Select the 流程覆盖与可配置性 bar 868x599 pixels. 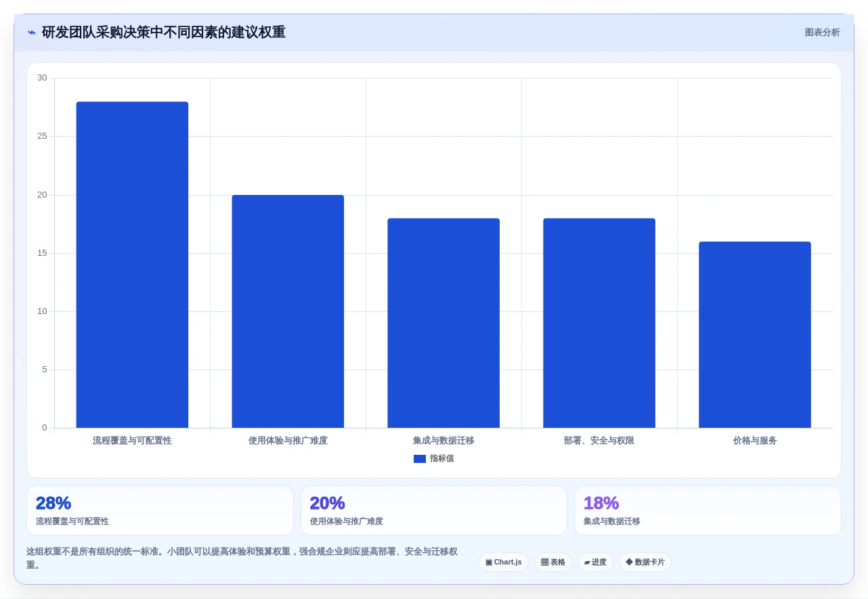[132, 265]
